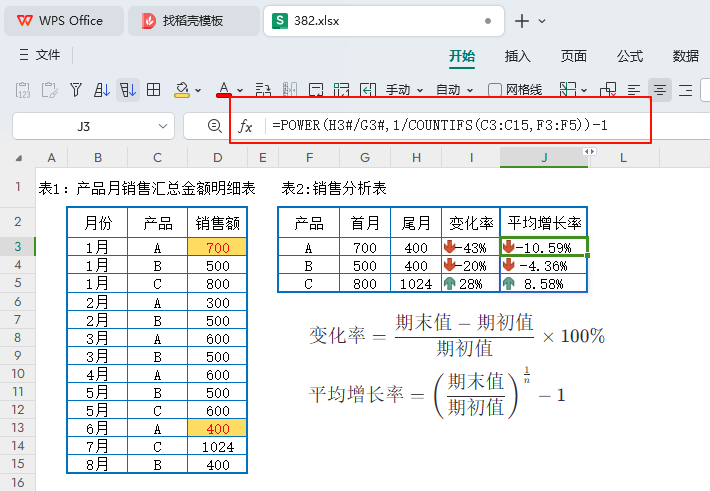Click the Name Box showing J3
This screenshot has height=491, width=710.
tap(93, 126)
